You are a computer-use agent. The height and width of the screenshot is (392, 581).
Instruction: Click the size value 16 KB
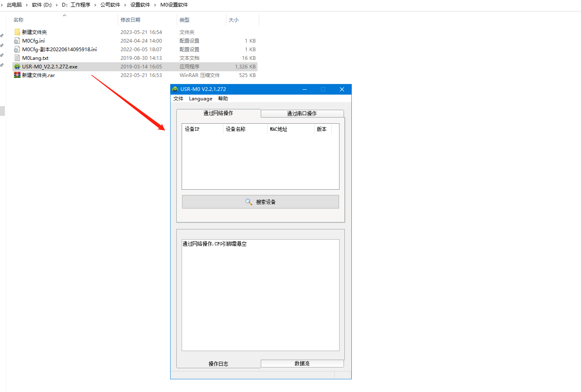(x=249, y=58)
